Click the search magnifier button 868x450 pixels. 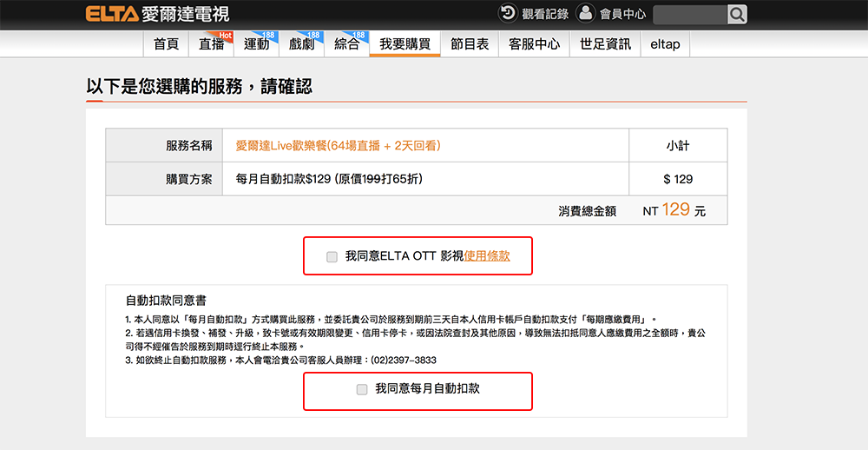click(737, 15)
